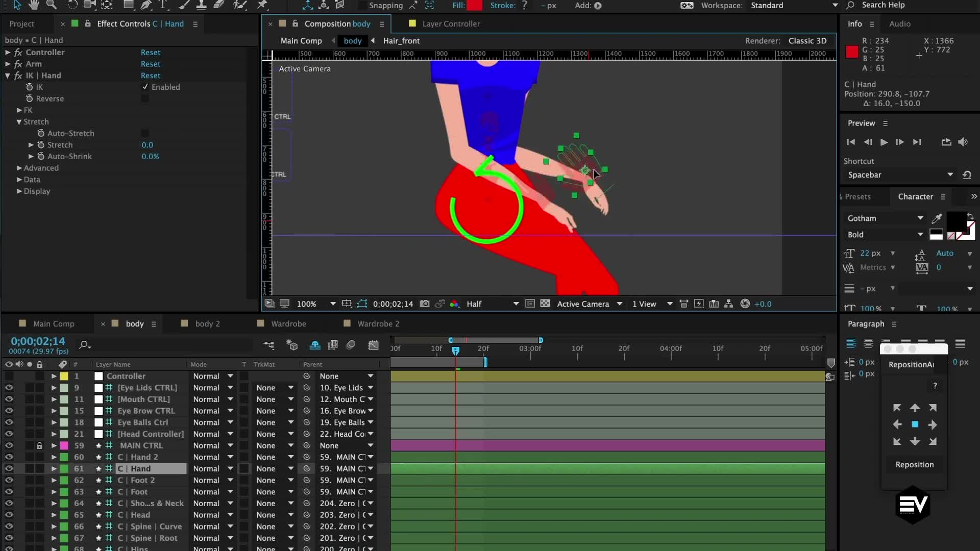Collapse the IK | Hand effect
The width and height of the screenshot is (980, 551).
pyautogui.click(x=8, y=76)
